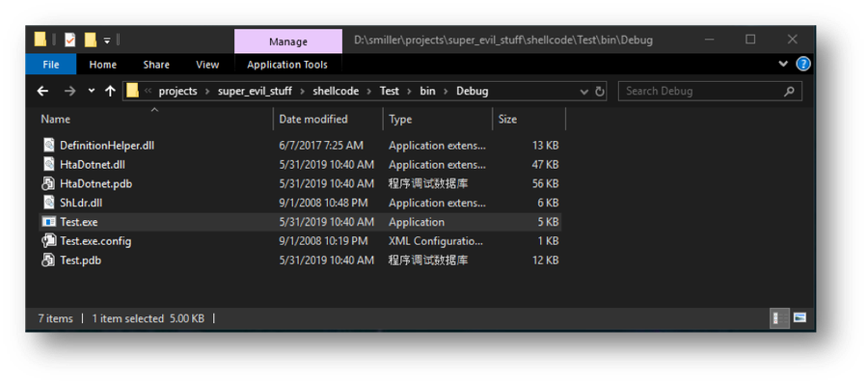Open the Application Tools tab
Image resolution: width=868 pixels, height=384 pixels.
[287, 65]
